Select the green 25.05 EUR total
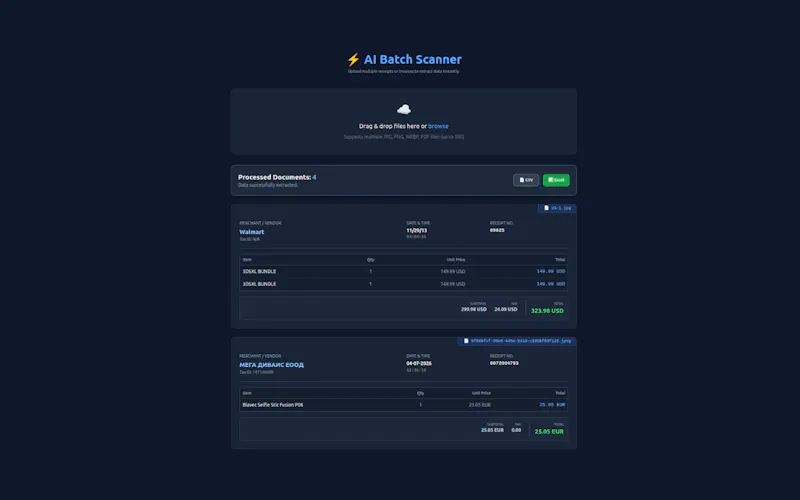The width and height of the screenshot is (800, 500). 549,432
